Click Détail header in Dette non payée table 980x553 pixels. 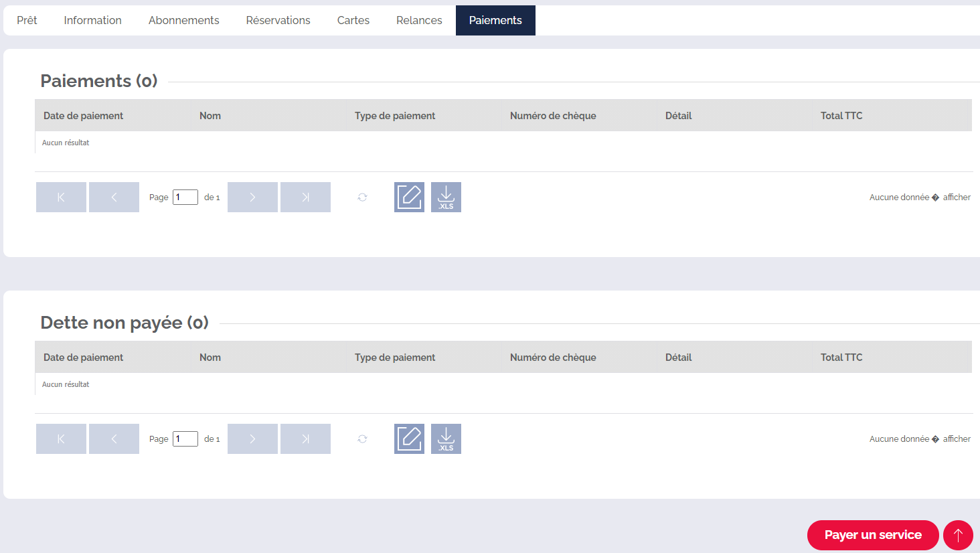tap(678, 358)
